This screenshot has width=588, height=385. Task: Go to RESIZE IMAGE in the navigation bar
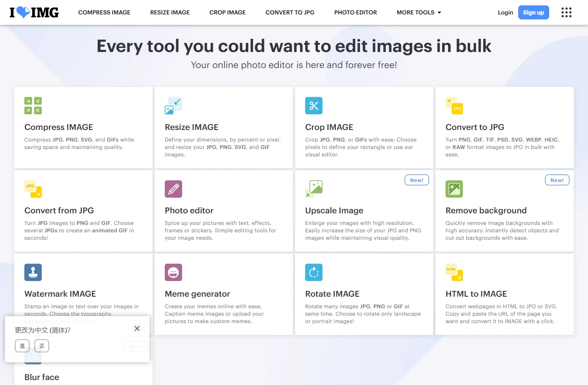[x=170, y=12]
